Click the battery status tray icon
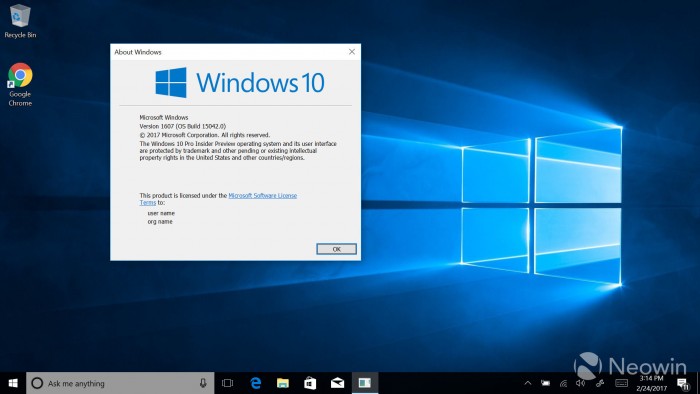This screenshot has height=394, width=700. click(546, 383)
